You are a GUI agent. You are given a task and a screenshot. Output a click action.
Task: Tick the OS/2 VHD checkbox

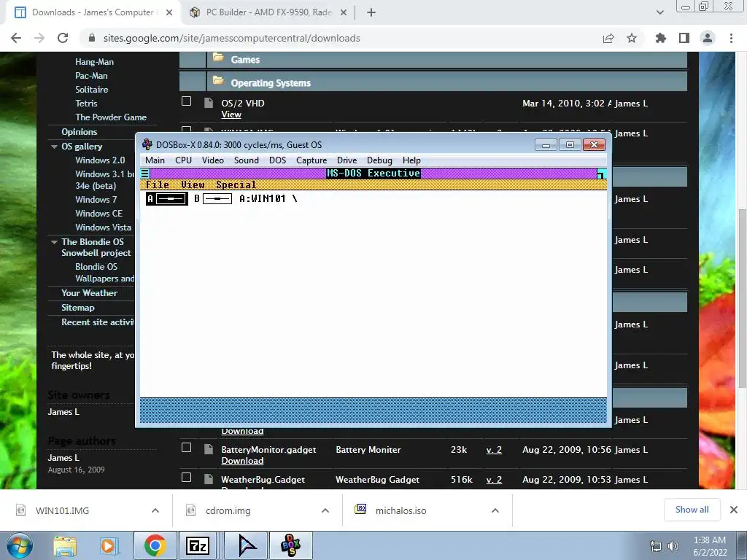coord(186,101)
